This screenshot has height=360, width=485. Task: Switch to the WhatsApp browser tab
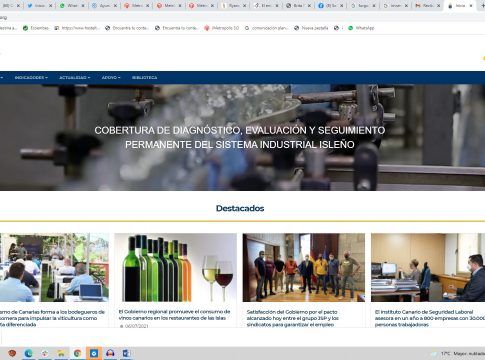[x=71, y=6]
